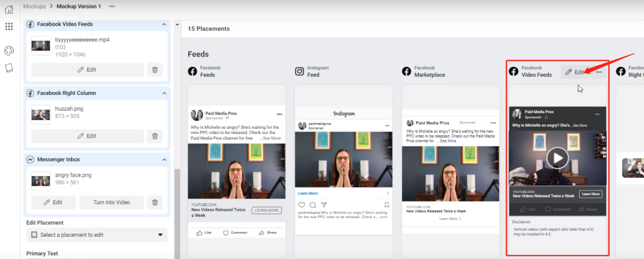Click the left panel vertical scrollbar

click(x=178, y=213)
